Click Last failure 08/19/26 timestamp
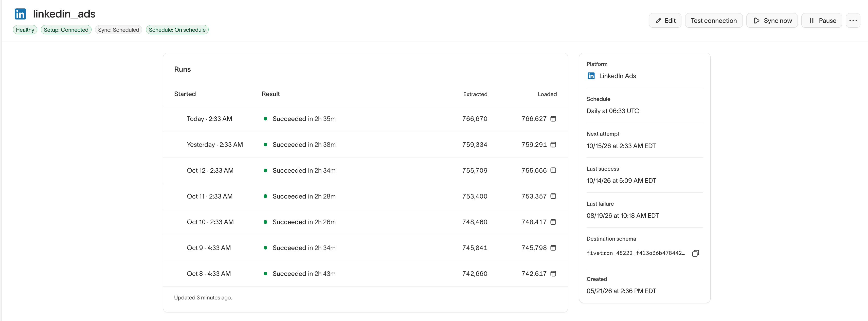Image resolution: width=868 pixels, height=321 pixels. click(x=623, y=216)
